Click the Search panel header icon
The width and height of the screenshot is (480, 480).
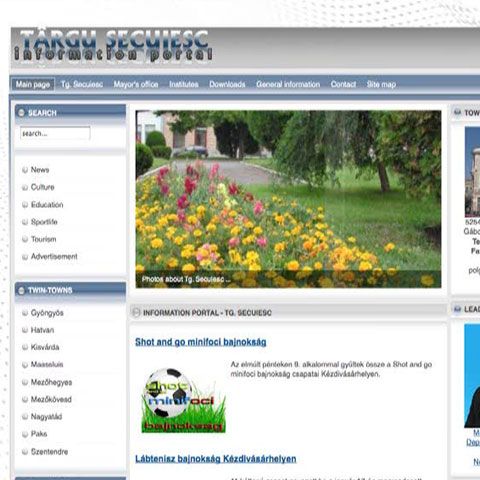pyautogui.click(x=21, y=113)
